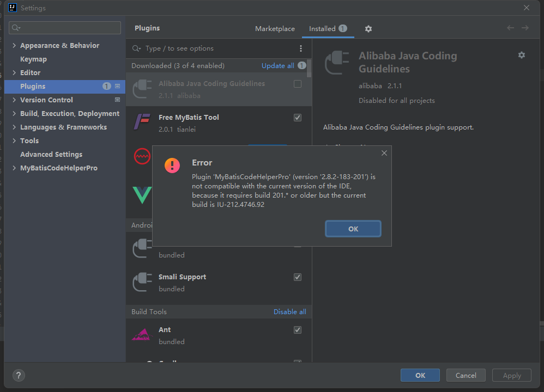
Task: Click the bundled plug icon under Android
Action: tap(142, 248)
